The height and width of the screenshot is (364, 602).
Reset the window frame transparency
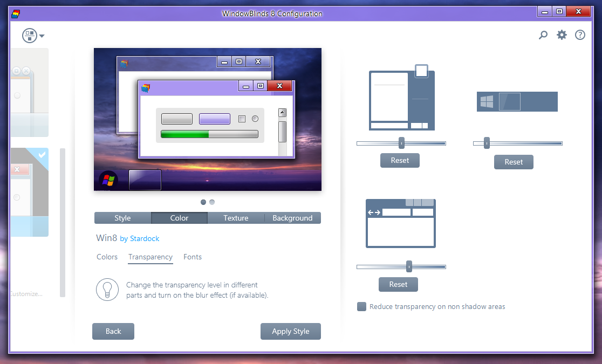click(x=398, y=285)
